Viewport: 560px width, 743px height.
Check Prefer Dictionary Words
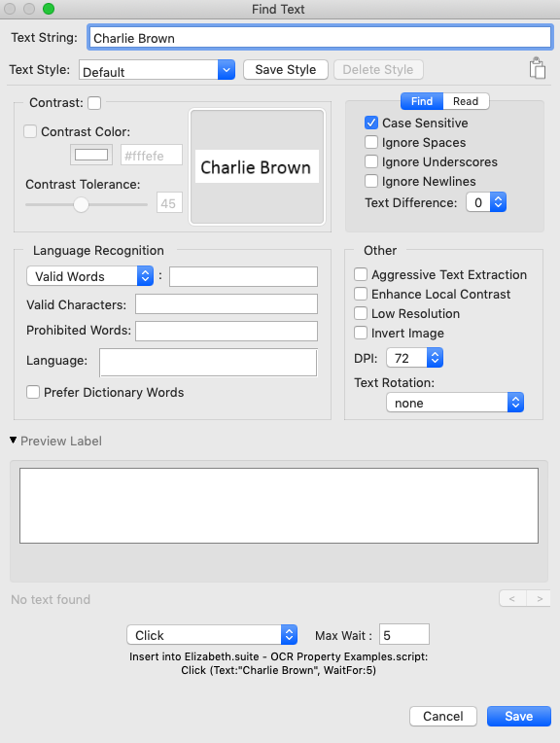point(33,392)
